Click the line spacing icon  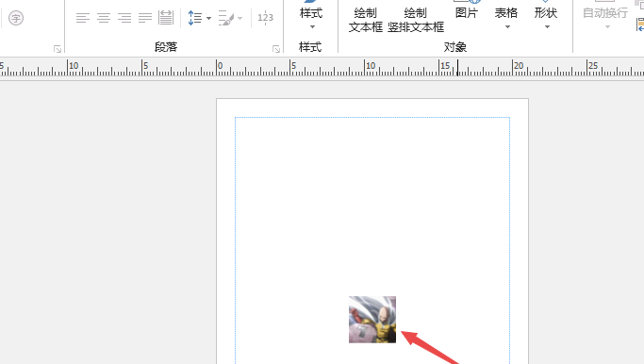[194, 18]
